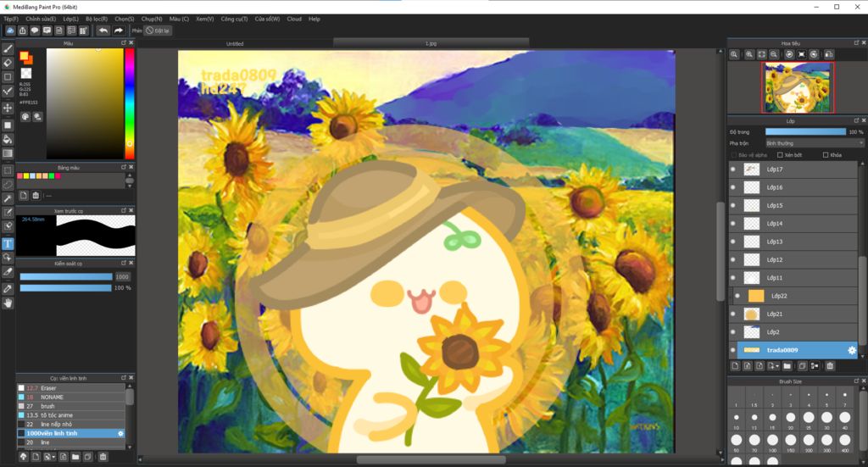This screenshot has width=868, height=467.
Task: Select the Text tool icon
Action: (8, 243)
